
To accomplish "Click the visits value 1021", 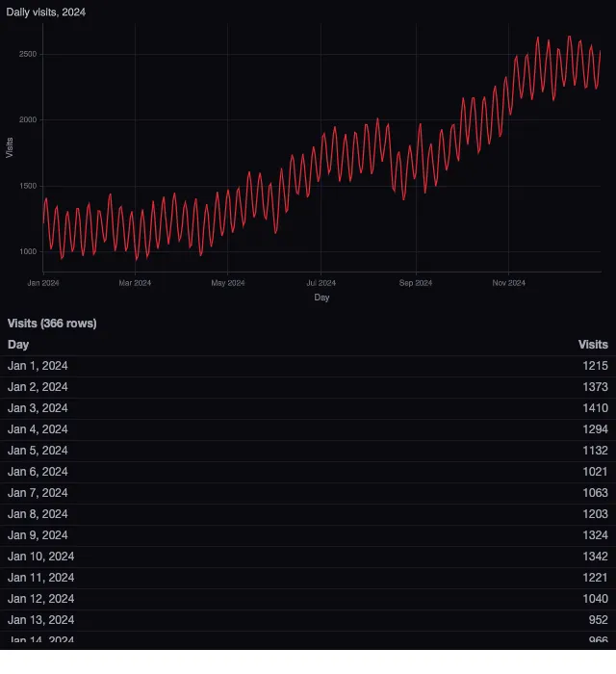I will pyautogui.click(x=595, y=472).
